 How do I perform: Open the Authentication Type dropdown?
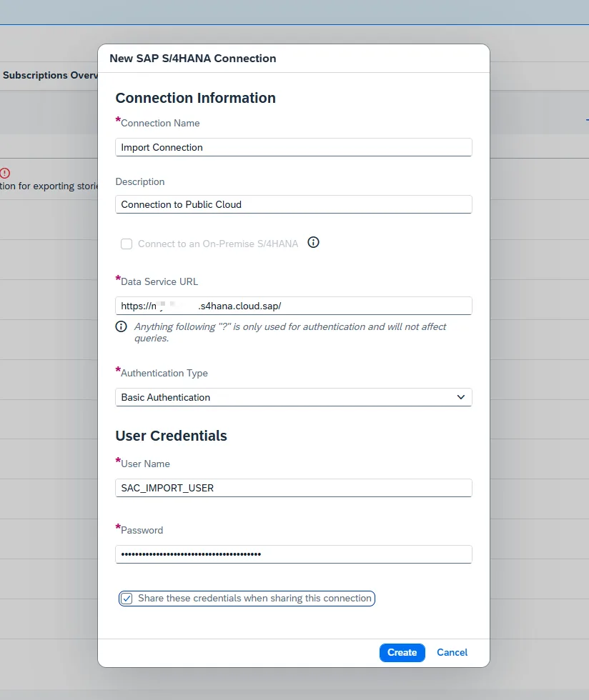[x=294, y=397]
